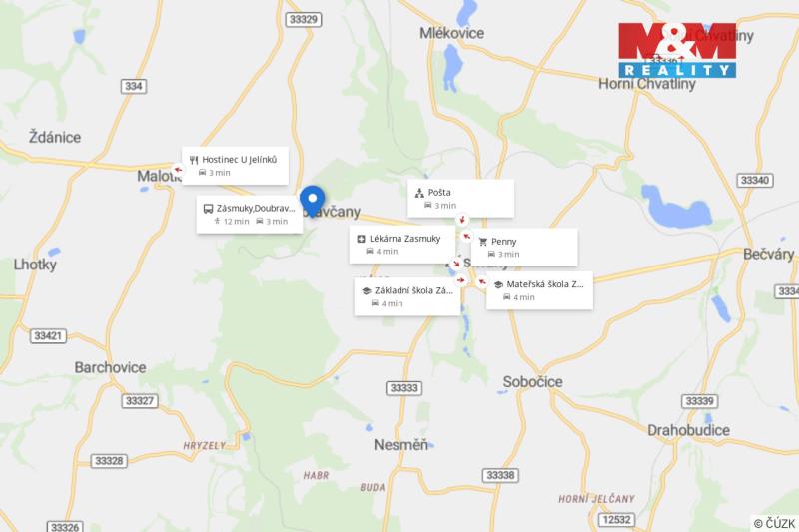Image resolution: width=799 pixels, height=532 pixels.
Task: Click the blue location pin marker
Action: [313, 201]
